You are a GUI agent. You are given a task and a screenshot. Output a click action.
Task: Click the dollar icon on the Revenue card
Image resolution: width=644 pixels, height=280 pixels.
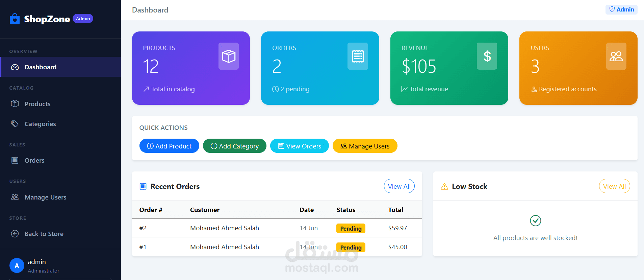point(487,56)
